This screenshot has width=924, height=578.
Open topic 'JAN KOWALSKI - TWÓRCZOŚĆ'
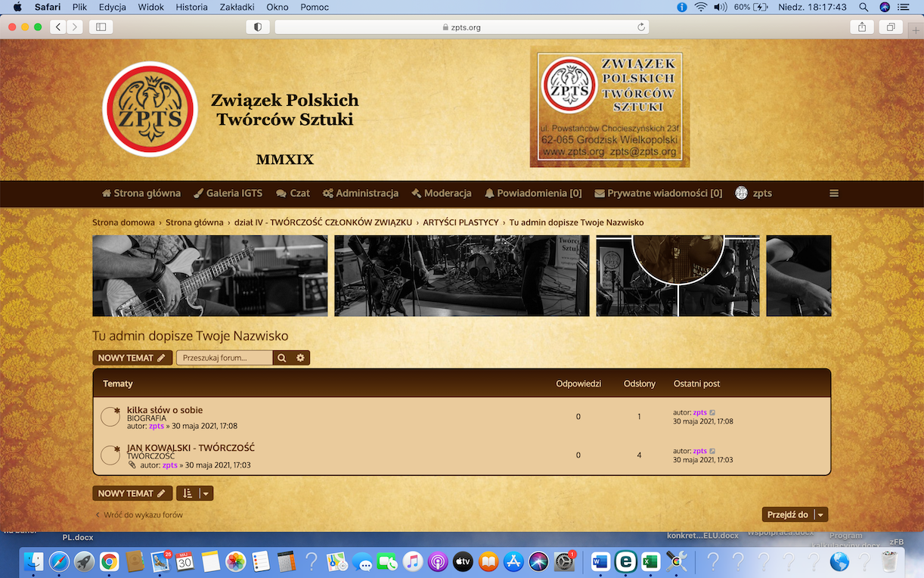point(191,448)
